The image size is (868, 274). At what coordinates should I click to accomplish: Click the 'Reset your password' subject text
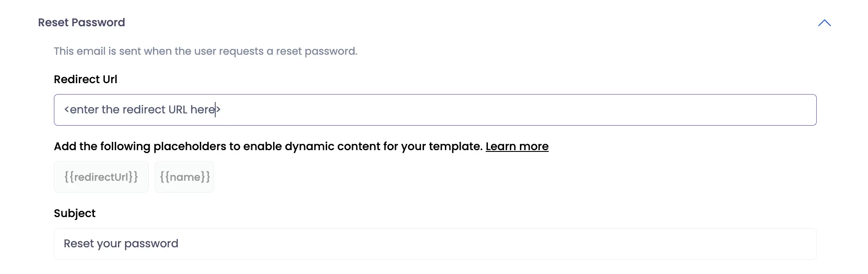121,244
